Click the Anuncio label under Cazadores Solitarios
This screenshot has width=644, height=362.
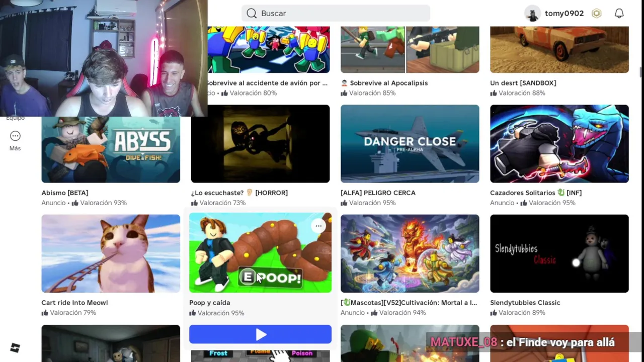point(502,203)
